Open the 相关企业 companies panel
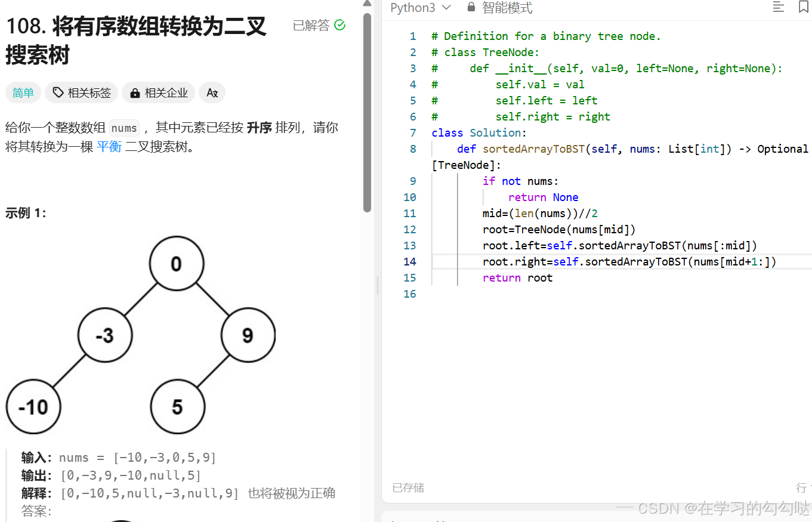Image resolution: width=812 pixels, height=522 pixels. (x=158, y=92)
